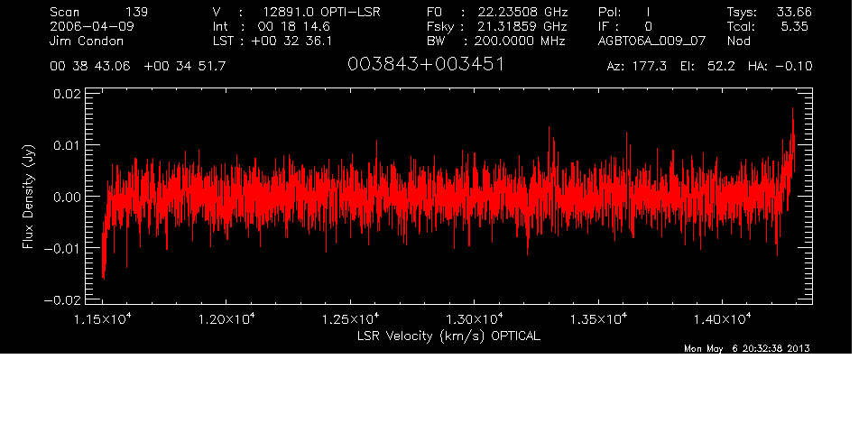Click the source title 003843+003451
Viewport: 868px width, 442px height.
pos(426,65)
